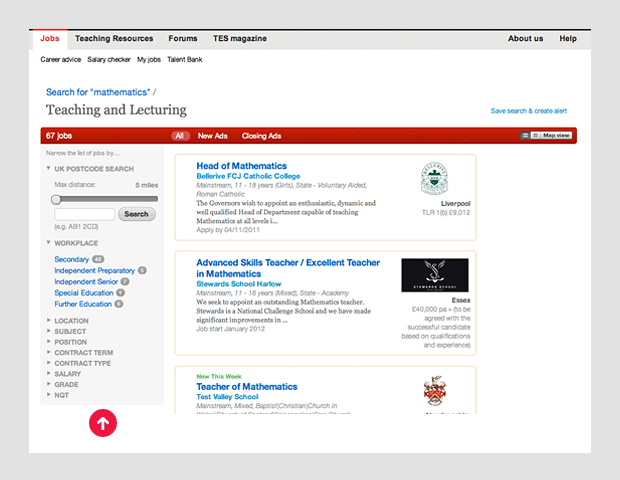
Task: Switch to detailed list view icon
Action: click(x=526, y=135)
